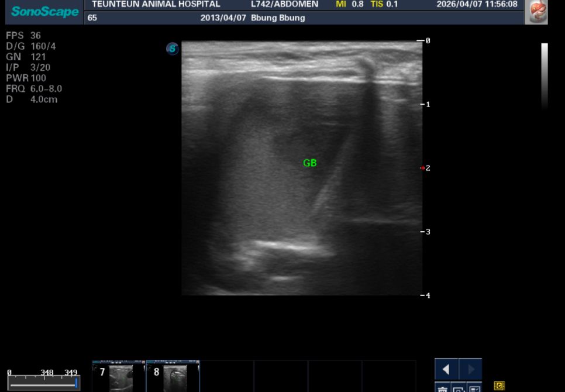Click the FRQ 6.0-8.0 frequency parameter
Image resolution: width=565 pixels, height=392 pixels.
pyautogui.click(x=34, y=88)
